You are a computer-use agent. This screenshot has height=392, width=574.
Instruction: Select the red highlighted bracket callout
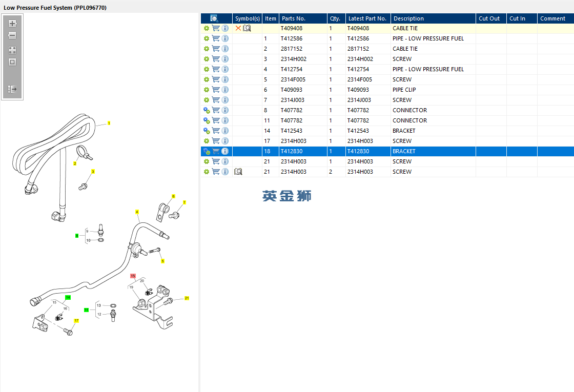tap(133, 276)
